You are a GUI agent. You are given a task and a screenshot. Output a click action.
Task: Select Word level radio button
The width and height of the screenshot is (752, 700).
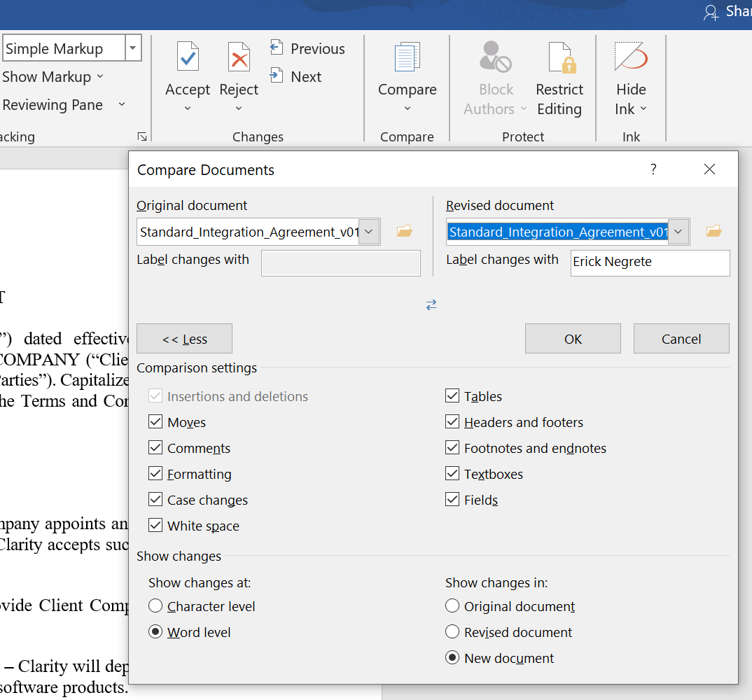click(155, 632)
